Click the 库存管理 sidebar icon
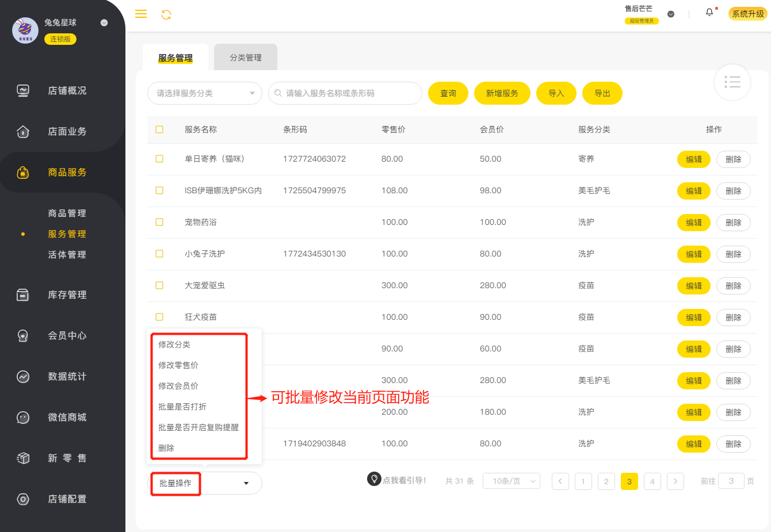771x532 pixels. coord(23,295)
